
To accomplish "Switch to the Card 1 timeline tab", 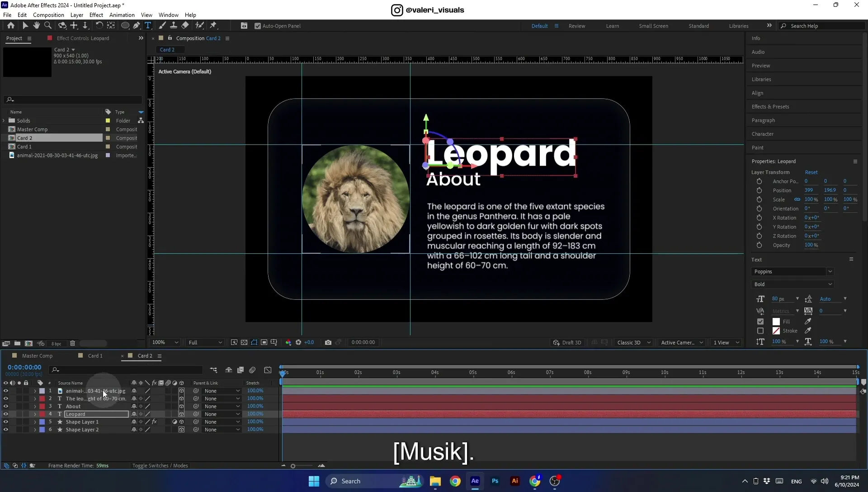I will click(x=95, y=356).
